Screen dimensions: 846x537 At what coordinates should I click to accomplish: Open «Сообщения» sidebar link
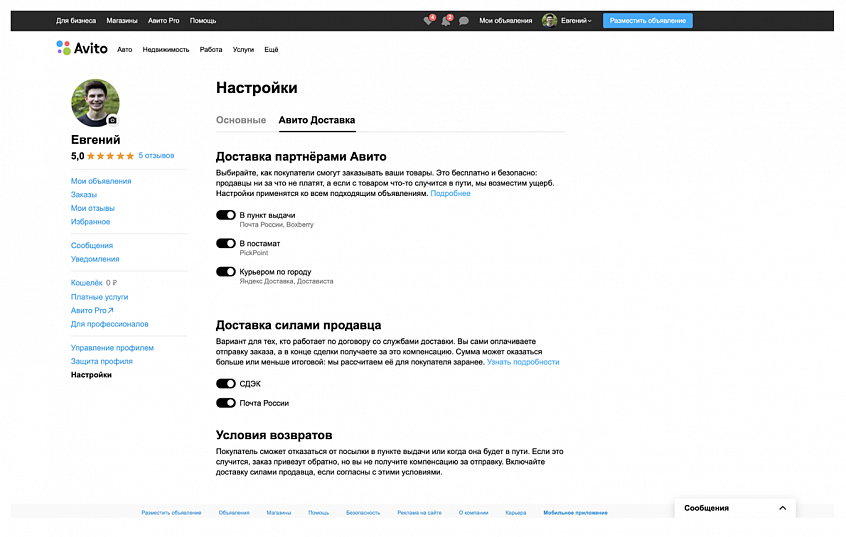[x=92, y=246]
